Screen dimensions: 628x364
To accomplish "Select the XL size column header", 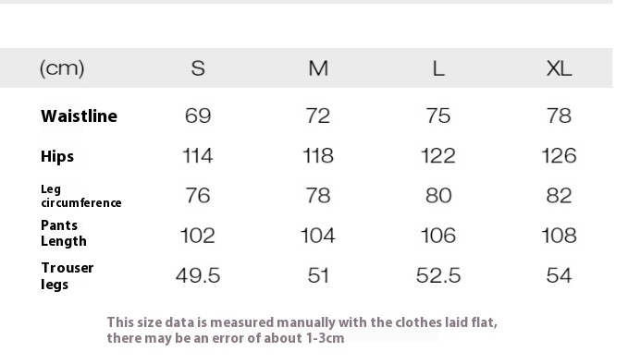I will point(560,68).
